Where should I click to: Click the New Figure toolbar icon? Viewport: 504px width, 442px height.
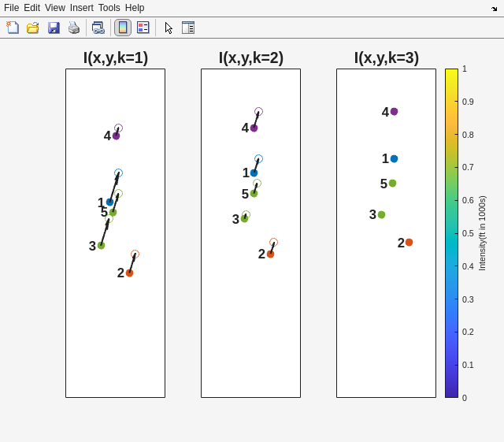point(13,28)
